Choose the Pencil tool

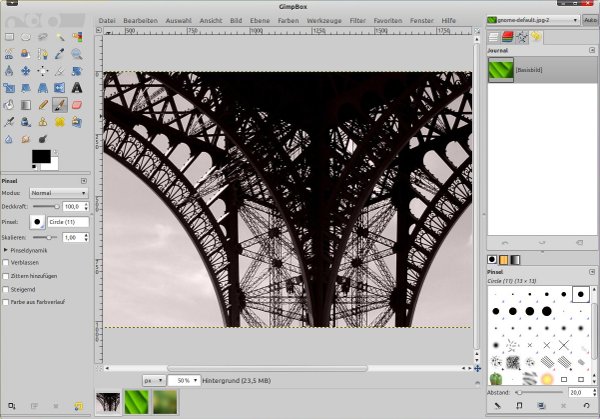[x=44, y=104]
